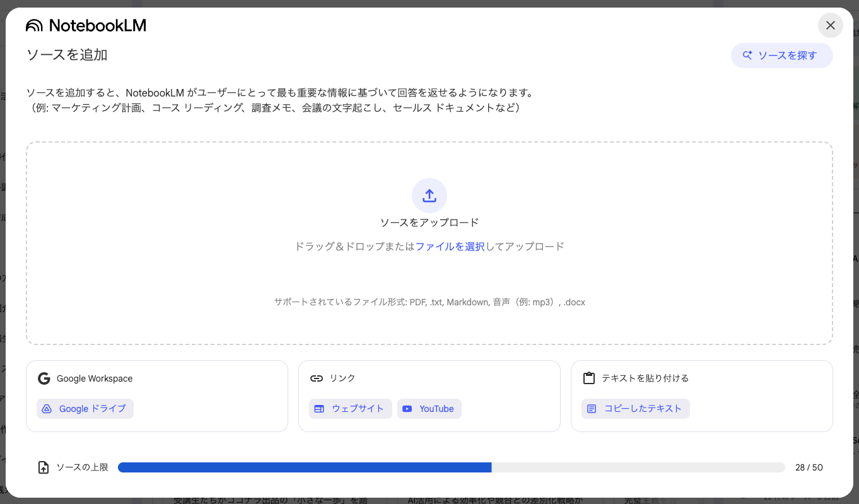This screenshot has width=859, height=504.
Task: Click the NotebookLM wordmark text
Action: tap(98, 25)
